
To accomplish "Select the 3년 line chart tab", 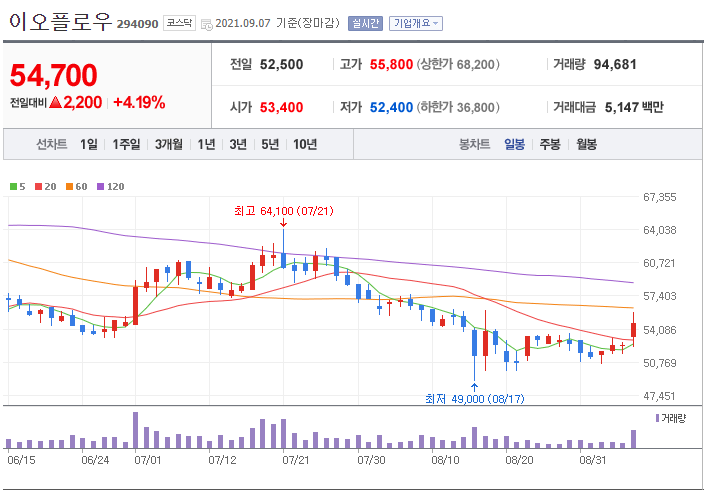I will coord(238,144).
